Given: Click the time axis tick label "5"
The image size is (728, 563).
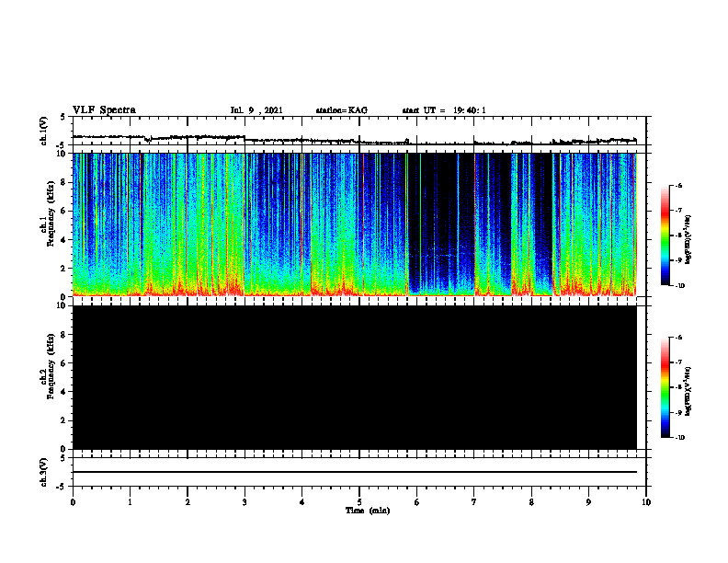Looking at the screenshot, I should coord(359,502).
